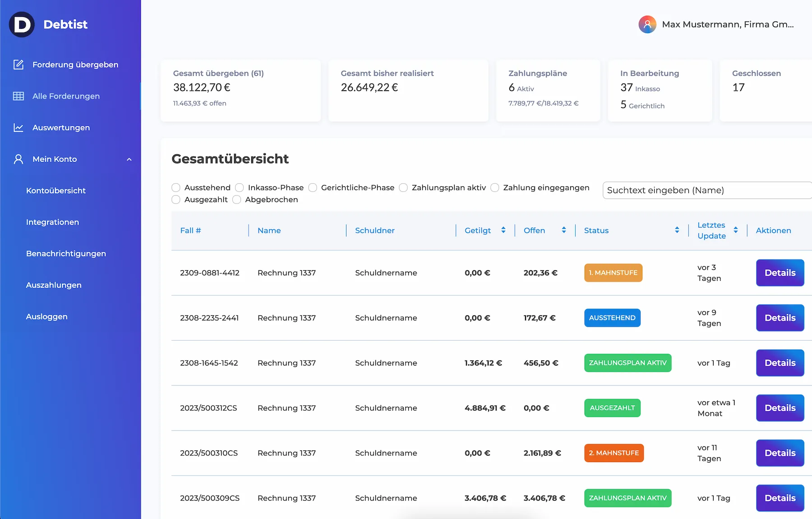The image size is (812, 519).
Task: Open the Integrationen menu entry
Action: pyautogui.click(x=53, y=222)
